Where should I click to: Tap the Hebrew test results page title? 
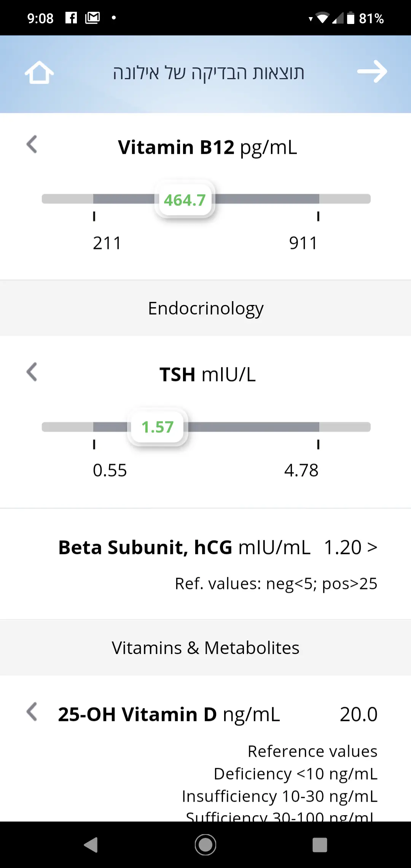pos(209,72)
